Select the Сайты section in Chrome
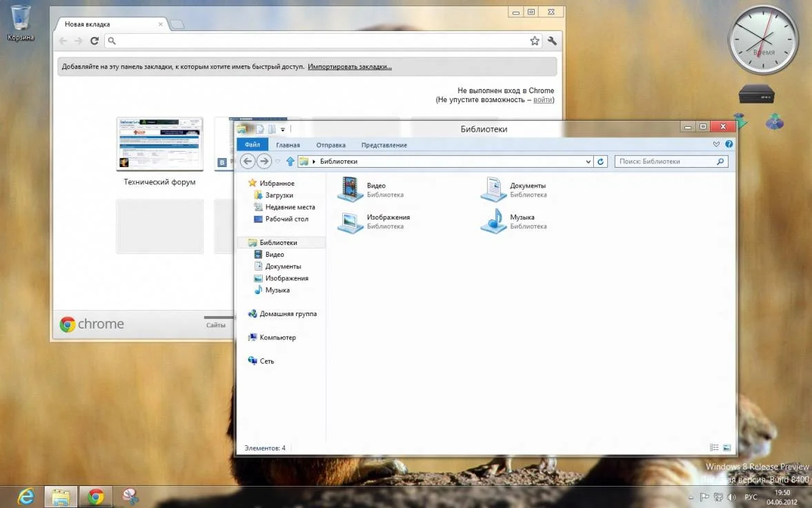The height and width of the screenshot is (508, 812). 215,325
